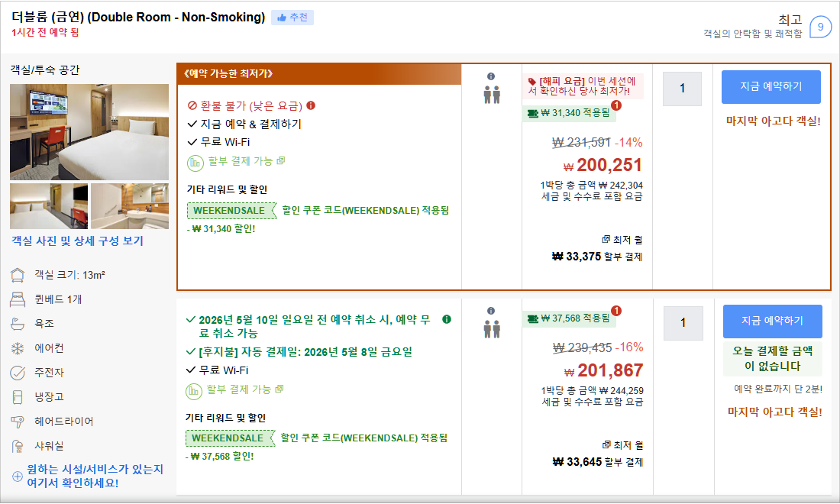Open installment popup icon in first rate
The width and height of the screenshot is (840, 504).
pyautogui.click(x=281, y=160)
